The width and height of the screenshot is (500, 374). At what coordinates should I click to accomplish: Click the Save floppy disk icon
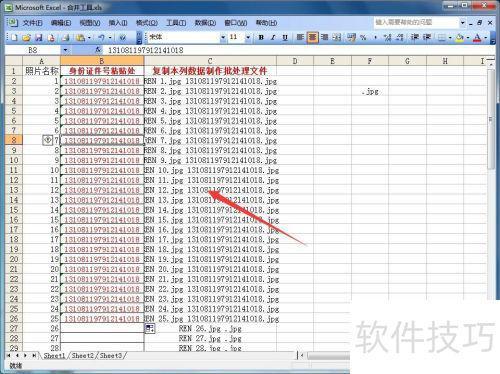(x=39, y=37)
